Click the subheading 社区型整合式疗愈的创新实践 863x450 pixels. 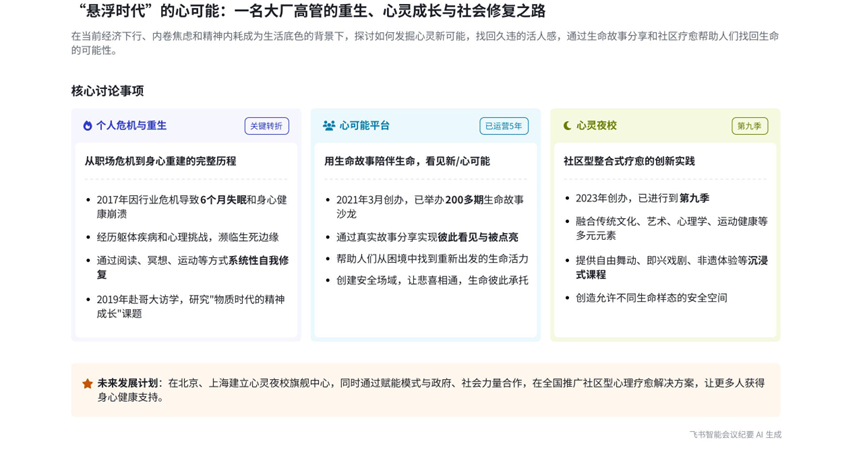pos(628,161)
